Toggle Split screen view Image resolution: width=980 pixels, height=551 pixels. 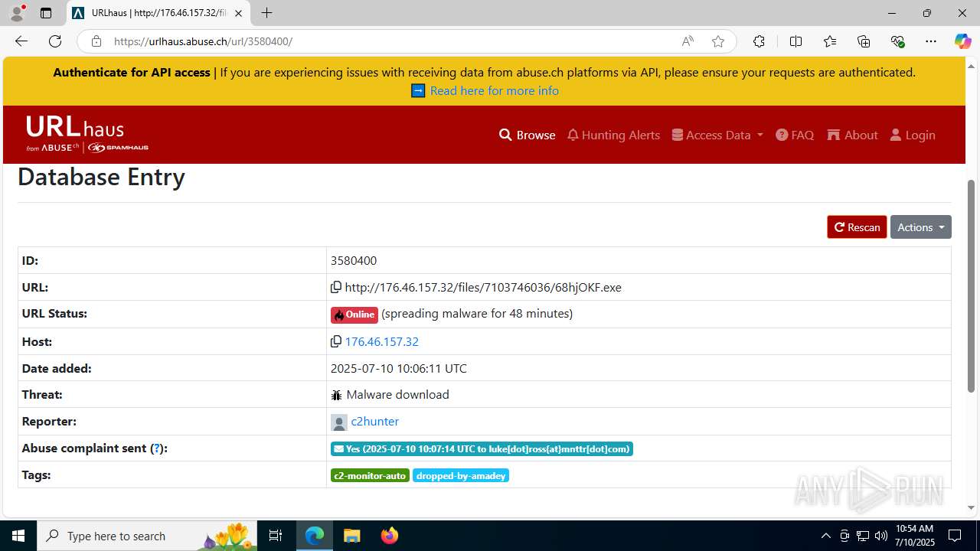click(x=795, y=41)
